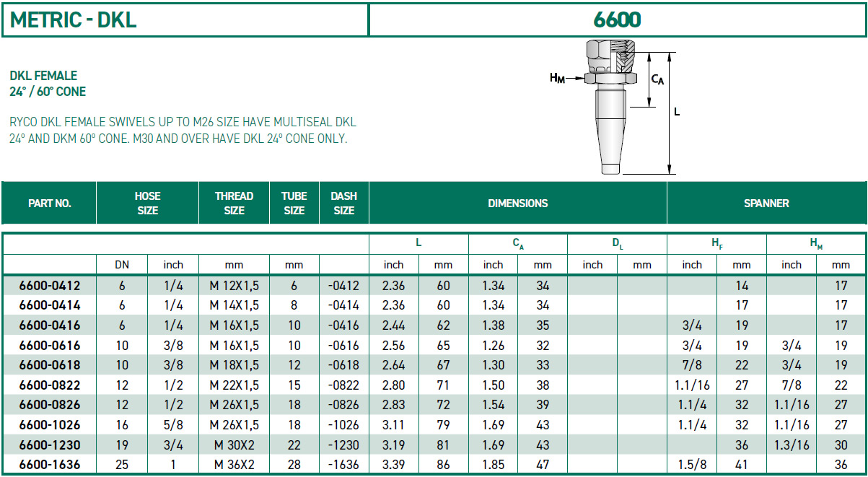Click CA value 1.50 inch
The width and height of the screenshot is (868, 477).
pyautogui.click(x=493, y=385)
